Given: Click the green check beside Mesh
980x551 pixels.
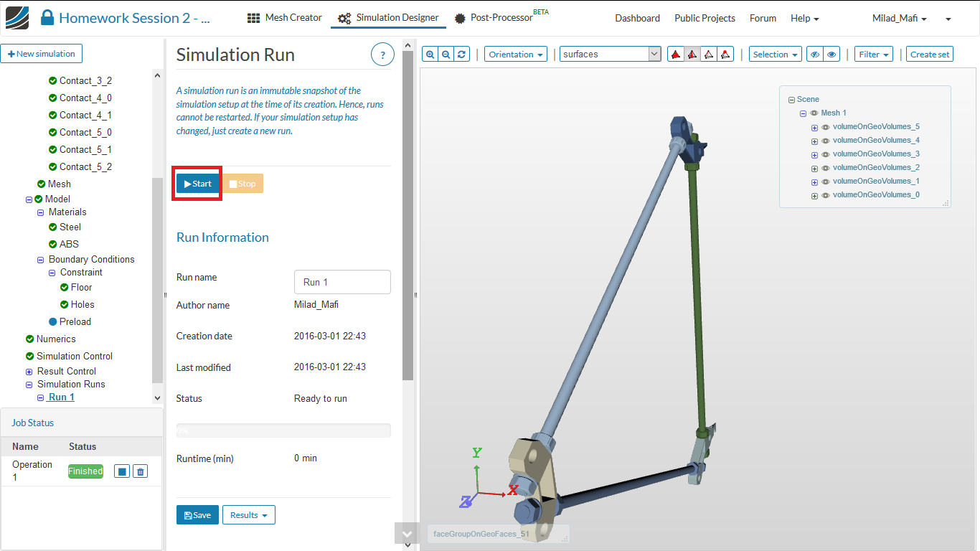Looking at the screenshot, I should click(x=41, y=184).
